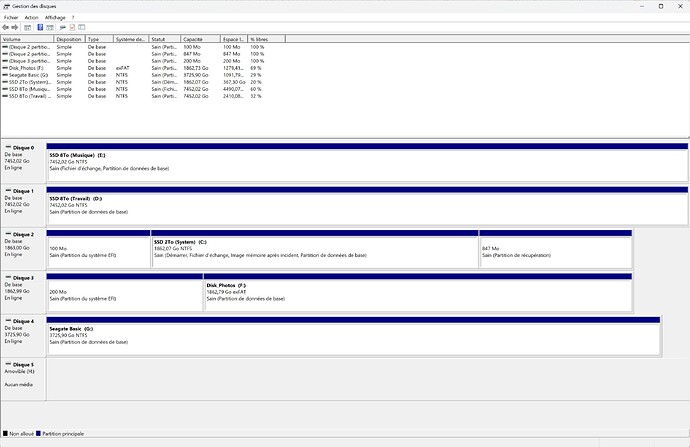This screenshot has width=690, height=447.
Task: Sort by the Disposition column header
Action: point(69,39)
